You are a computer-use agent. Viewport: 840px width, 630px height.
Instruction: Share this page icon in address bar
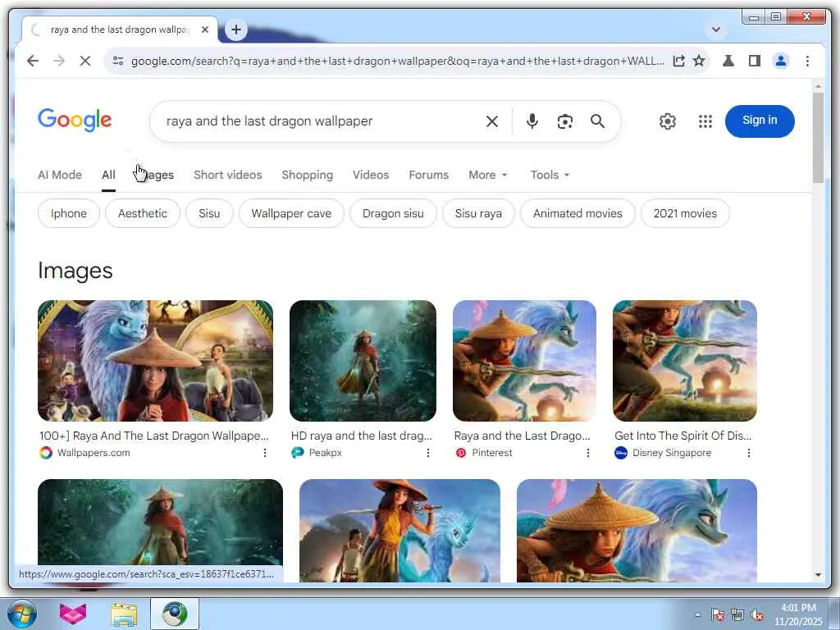[678, 61]
